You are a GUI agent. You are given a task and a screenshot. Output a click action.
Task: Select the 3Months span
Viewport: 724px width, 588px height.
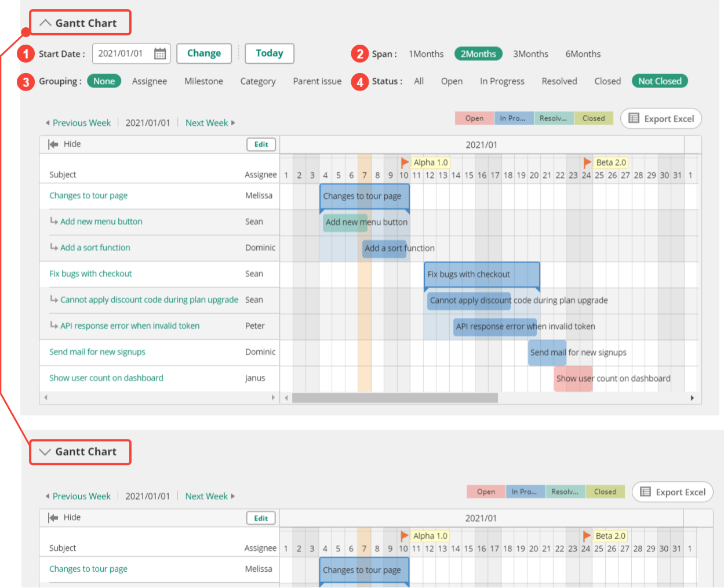(530, 54)
